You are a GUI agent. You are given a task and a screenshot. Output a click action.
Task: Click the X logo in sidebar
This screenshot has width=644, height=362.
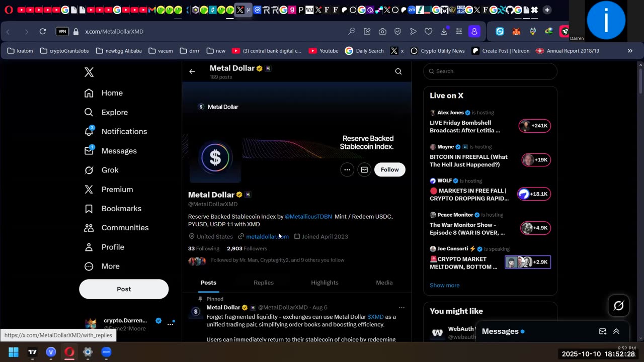pyautogui.click(x=89, y=72)
